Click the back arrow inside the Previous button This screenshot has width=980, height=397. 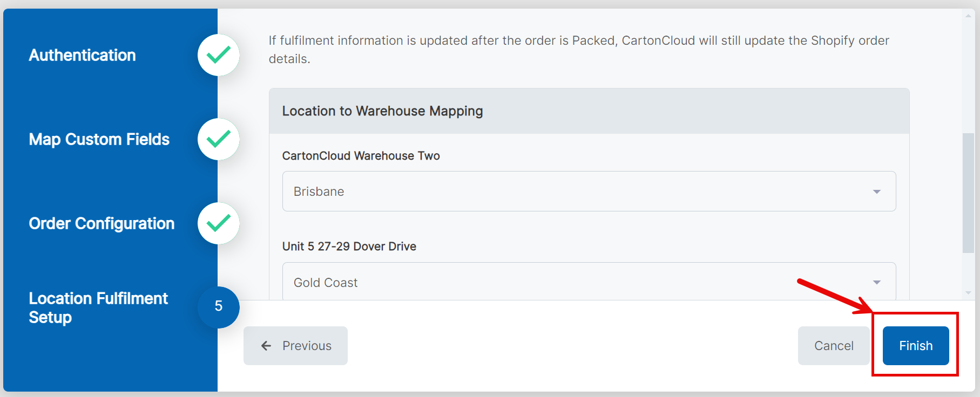(266, 346)
